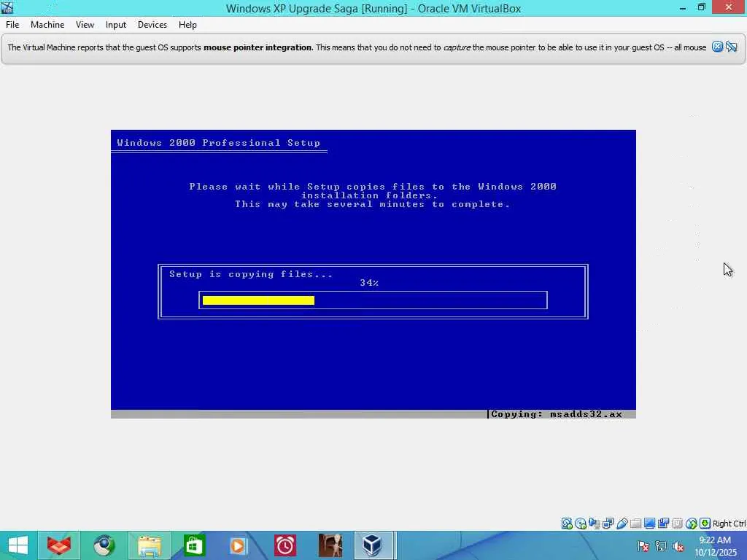Click the VirtualBox title bar icon

[x=7, y=7]
